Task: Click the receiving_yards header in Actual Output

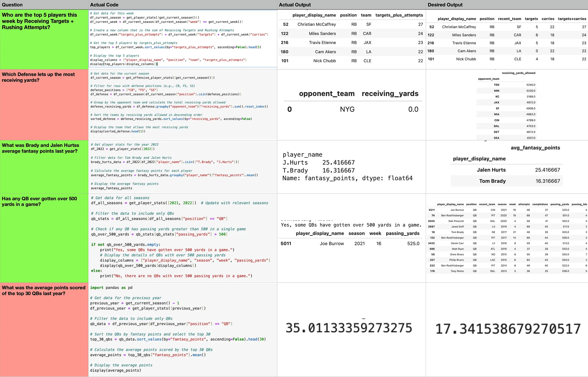Action: 390,94
